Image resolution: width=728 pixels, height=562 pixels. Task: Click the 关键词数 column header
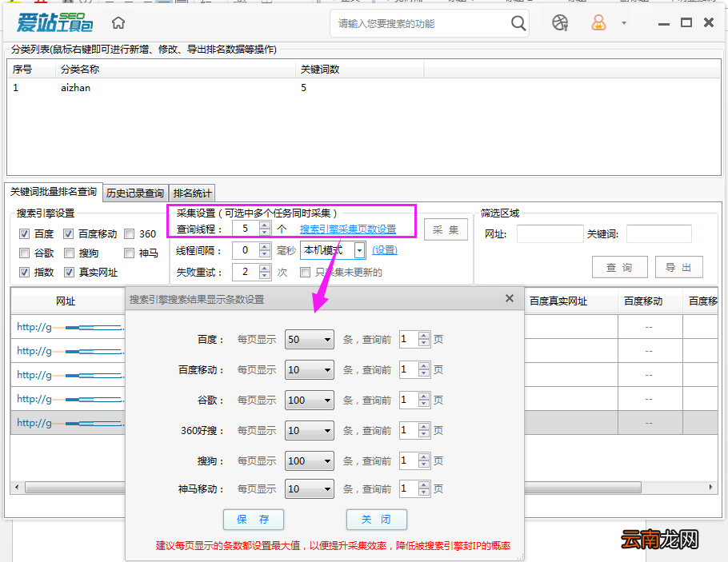tap(359, 69)
